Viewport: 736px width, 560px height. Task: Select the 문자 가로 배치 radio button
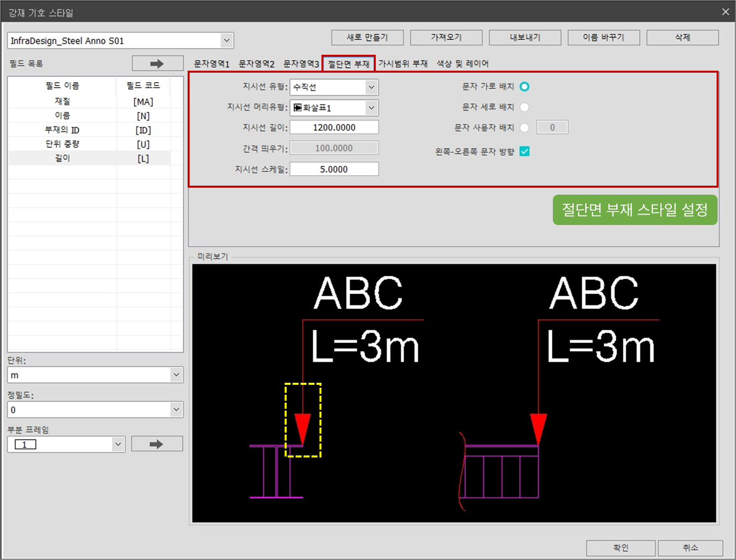click(x=525, y=87)
